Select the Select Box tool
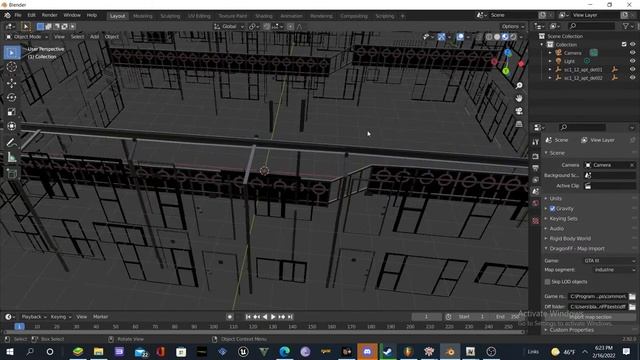Image resolution: width=640 pixels, height=360 pixels. [12, 53]
